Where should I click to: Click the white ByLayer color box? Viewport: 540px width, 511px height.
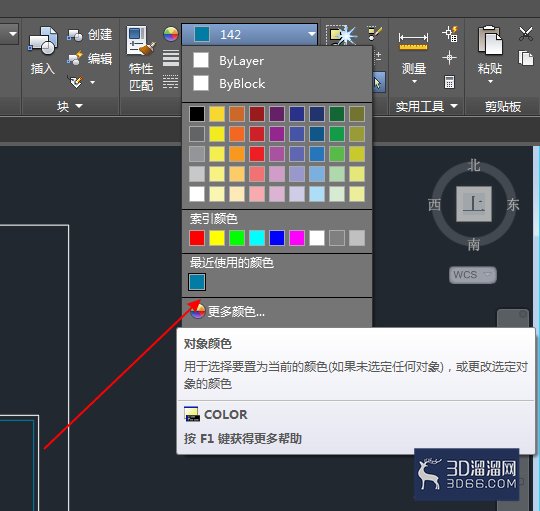click(201, 60)
